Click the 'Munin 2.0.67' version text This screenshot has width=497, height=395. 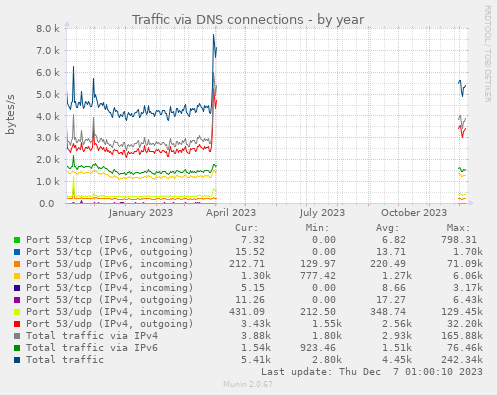pyautogui.click(x=248, y=384)
